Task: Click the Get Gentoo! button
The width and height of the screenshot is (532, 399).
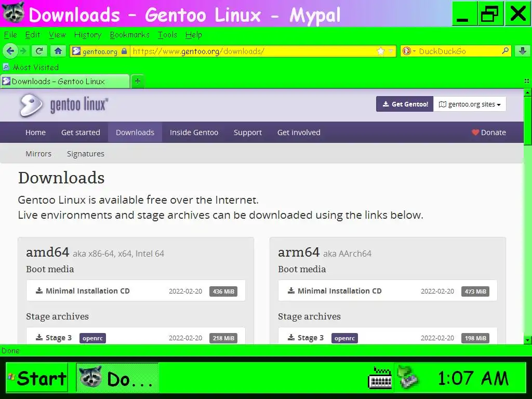Action: click(x=405, y=104)
